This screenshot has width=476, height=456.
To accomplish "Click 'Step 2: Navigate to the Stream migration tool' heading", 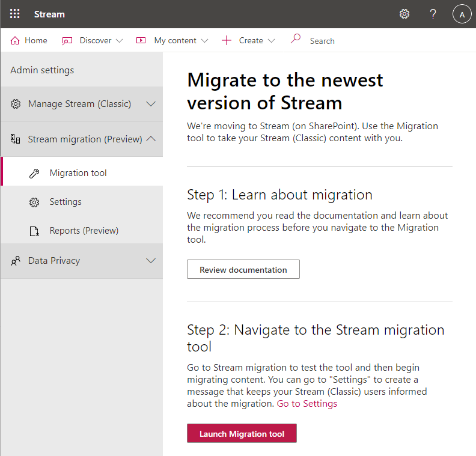I will 316,338.
